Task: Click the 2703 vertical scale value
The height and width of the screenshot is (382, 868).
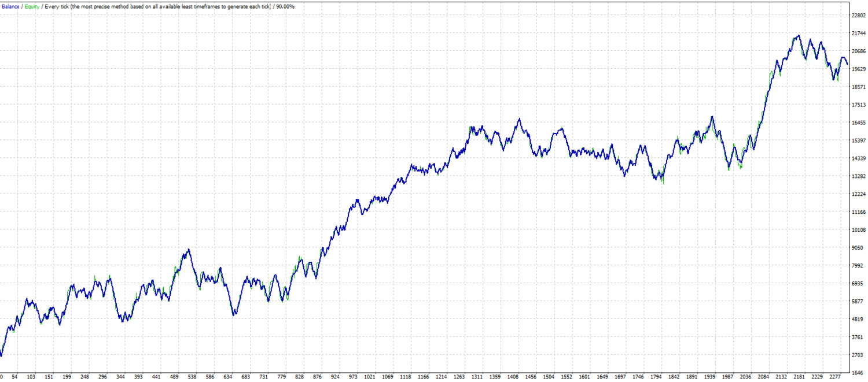Action: click(857, 355)
